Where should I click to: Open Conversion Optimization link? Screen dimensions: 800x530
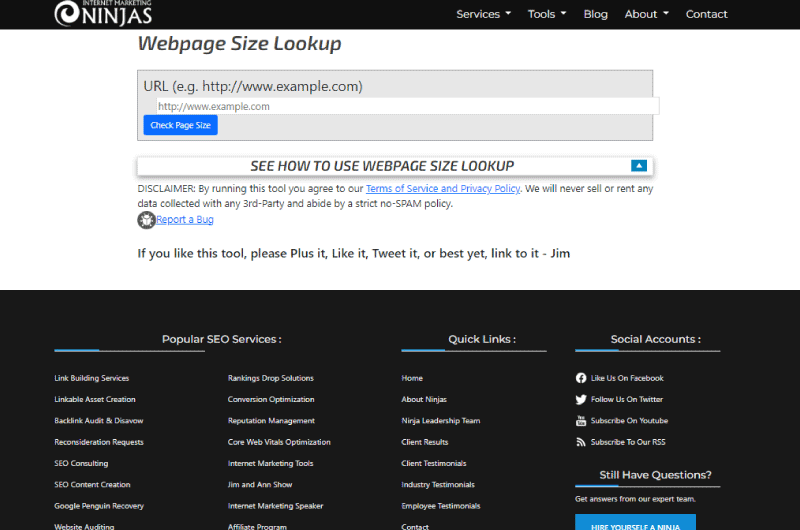click(x=271, y=399)
